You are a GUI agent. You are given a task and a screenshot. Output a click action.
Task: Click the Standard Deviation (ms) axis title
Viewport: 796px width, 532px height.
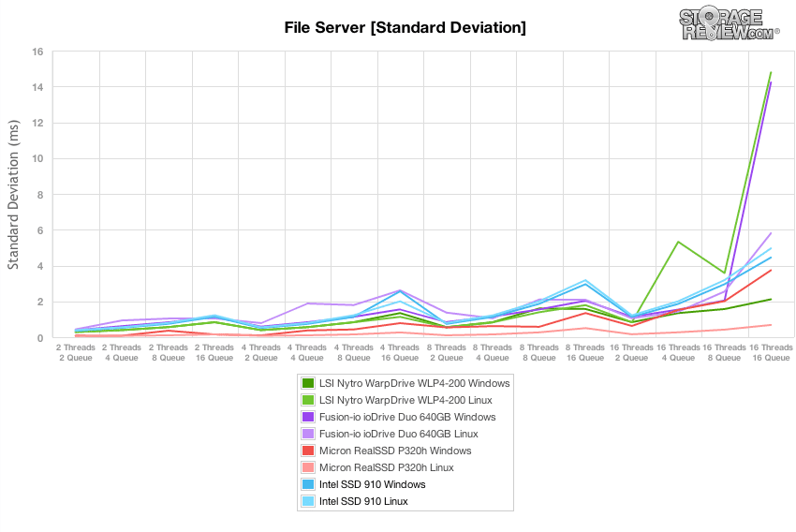tap(13, 195)
